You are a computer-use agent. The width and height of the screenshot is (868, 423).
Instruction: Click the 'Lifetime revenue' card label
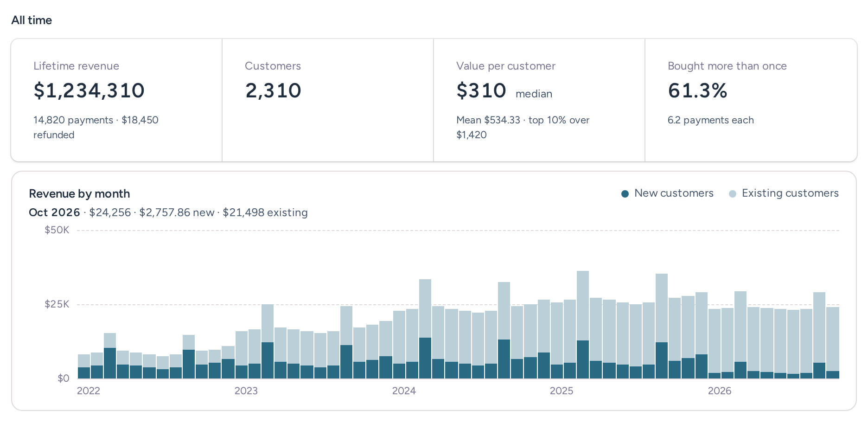click(x=76, y=66)
